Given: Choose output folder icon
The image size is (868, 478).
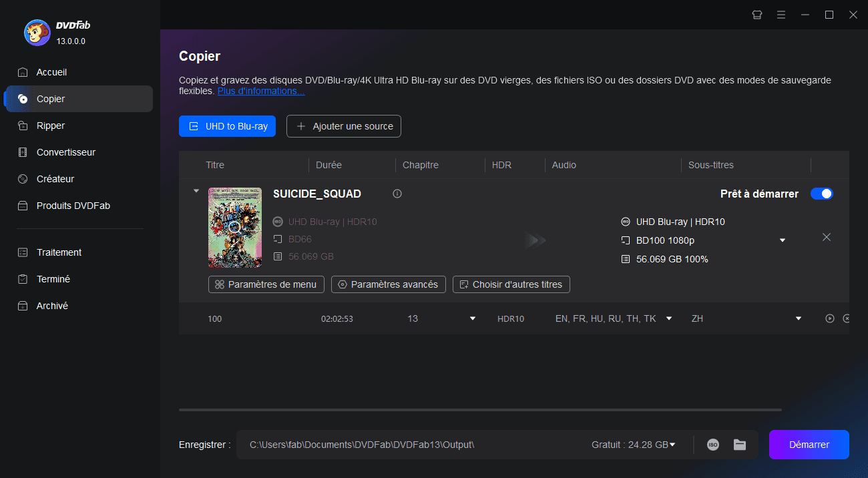Looking at the screenshot, I should coord(739,445).
